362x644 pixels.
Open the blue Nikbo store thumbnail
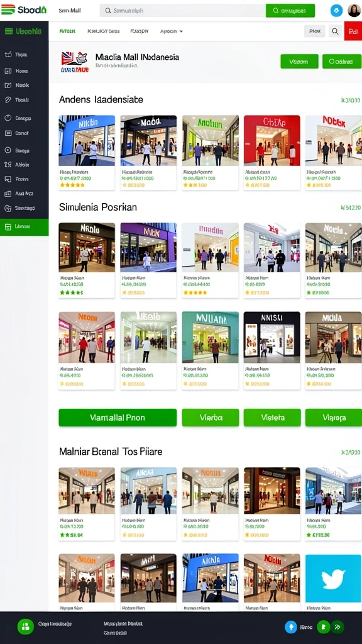87,140
